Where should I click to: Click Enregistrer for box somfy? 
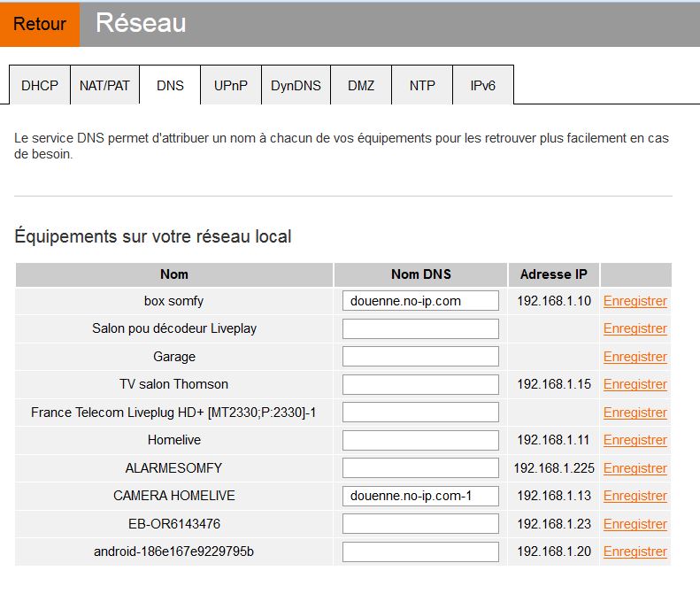click(x=635, y=301)
